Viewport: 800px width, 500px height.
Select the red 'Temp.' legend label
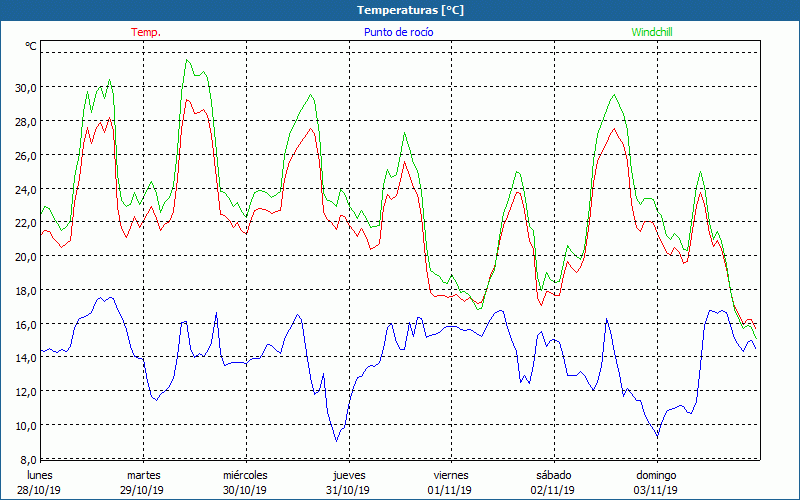pos(146,32)
